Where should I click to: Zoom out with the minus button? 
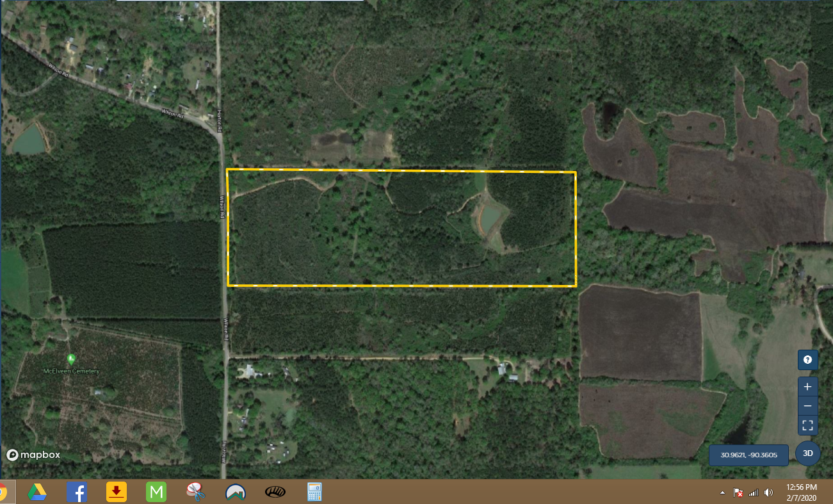[807, 406]
